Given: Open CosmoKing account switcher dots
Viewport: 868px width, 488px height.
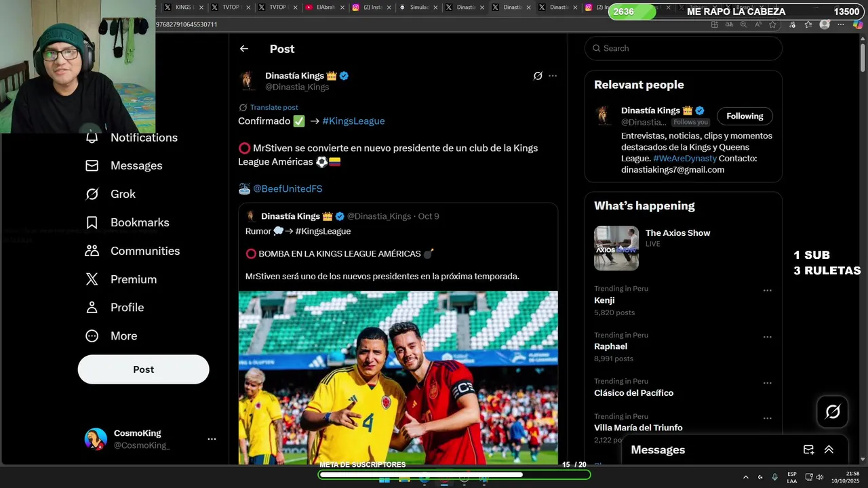Looking at the screenshot, I should point(212,439).
